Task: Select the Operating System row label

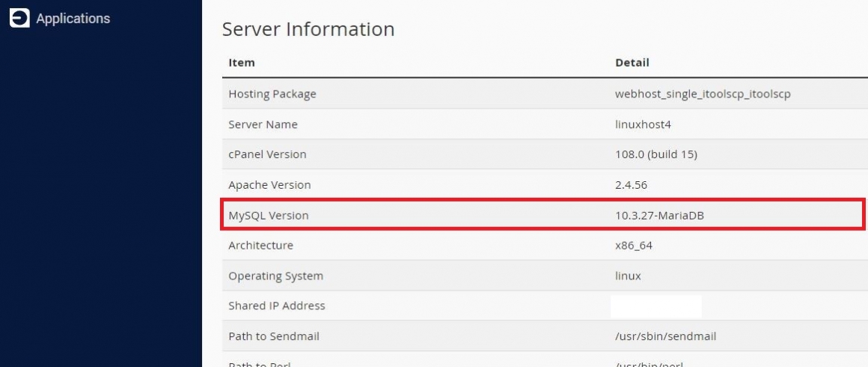Action: (x=275, y=276)
